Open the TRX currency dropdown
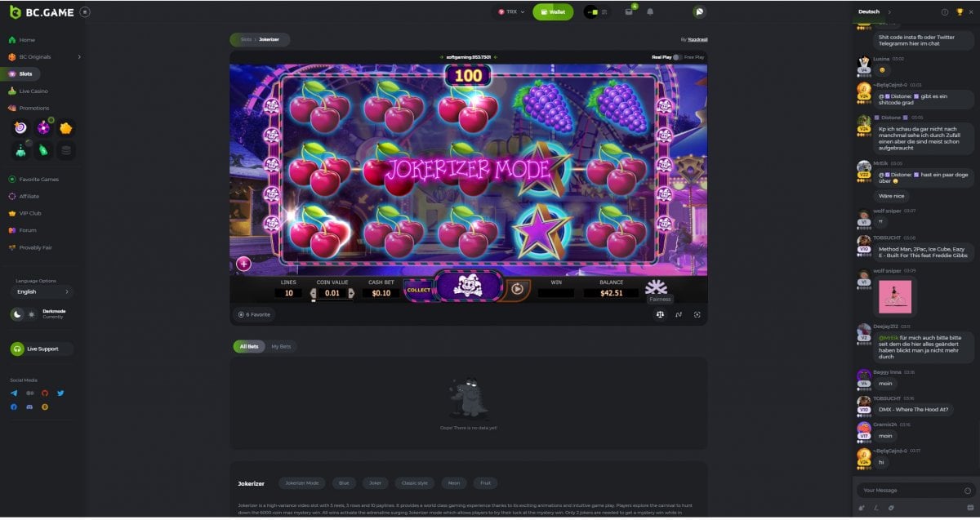 tap(512, 12)
